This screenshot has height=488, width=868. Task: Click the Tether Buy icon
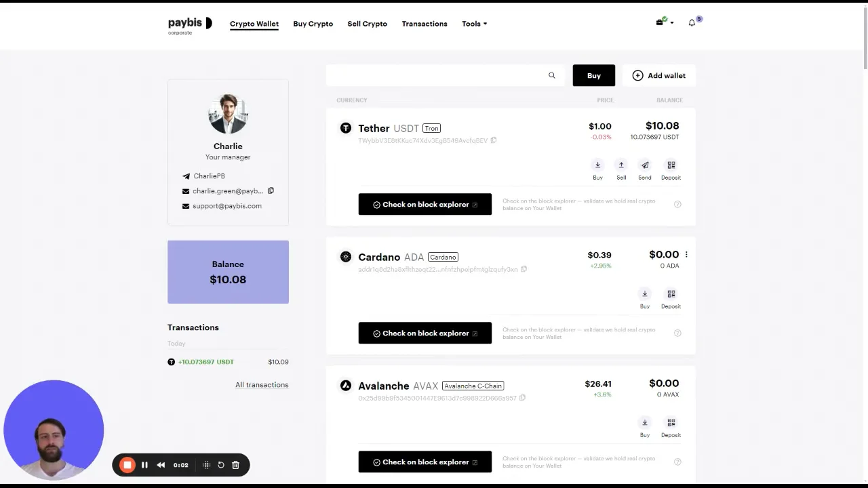[x=597, y=169]
